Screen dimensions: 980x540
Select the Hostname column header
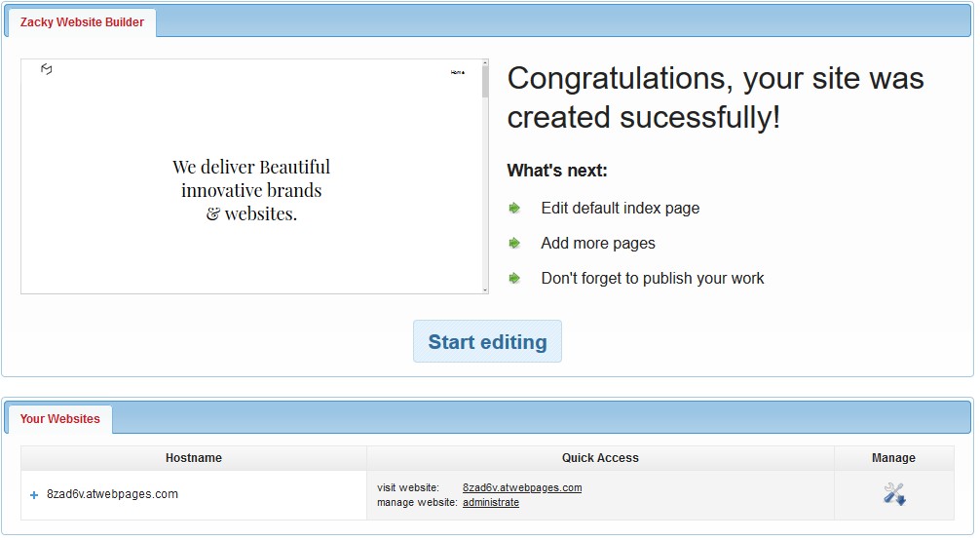194,458
